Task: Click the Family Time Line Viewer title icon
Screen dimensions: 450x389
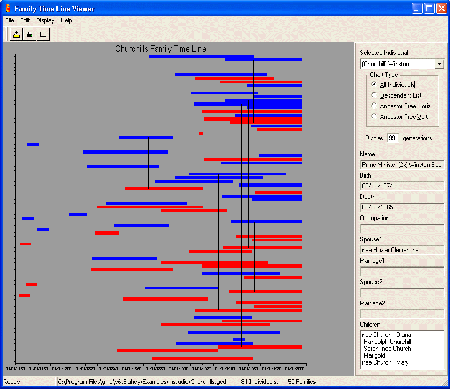Action: pyautogui.click(x=8, y=8)
